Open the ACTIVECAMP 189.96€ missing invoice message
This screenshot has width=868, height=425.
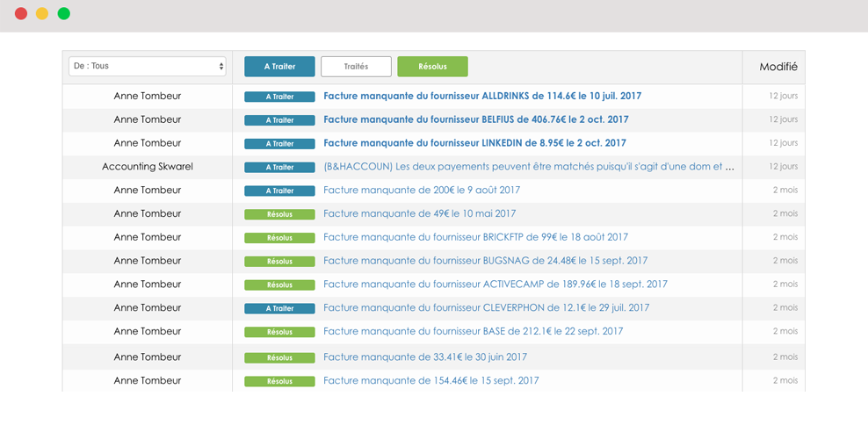point(495,284)
